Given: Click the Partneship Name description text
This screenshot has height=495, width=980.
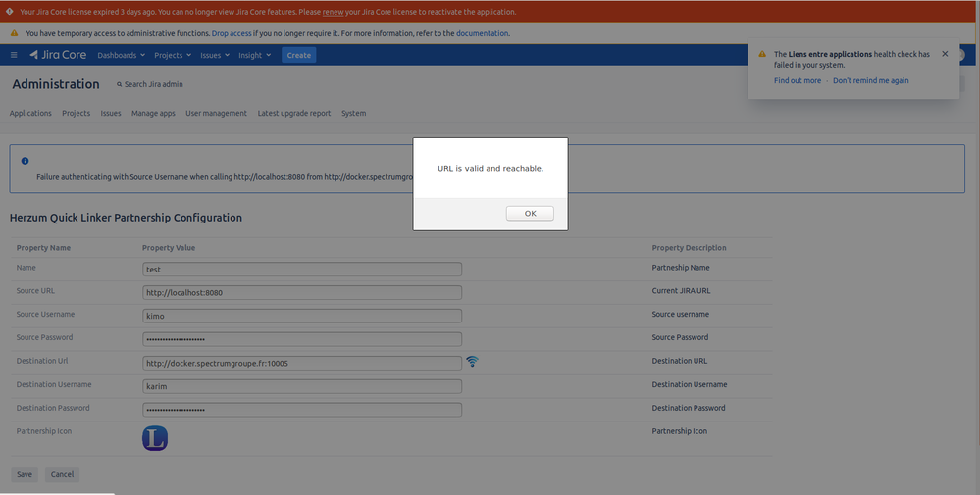Looking at the screenshot, I should 681,268.
